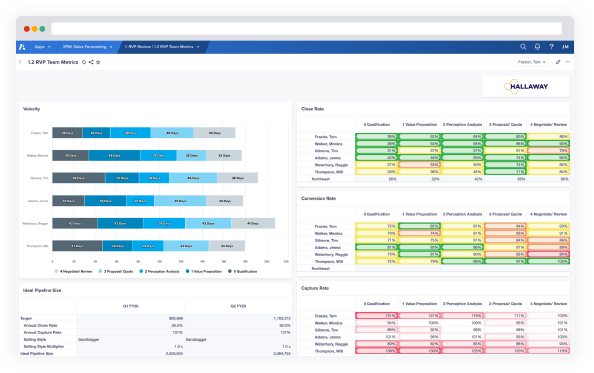Open the Sales Forecasting breadcrumb dropdown
The image size is (594, 373).
point(88,47)
